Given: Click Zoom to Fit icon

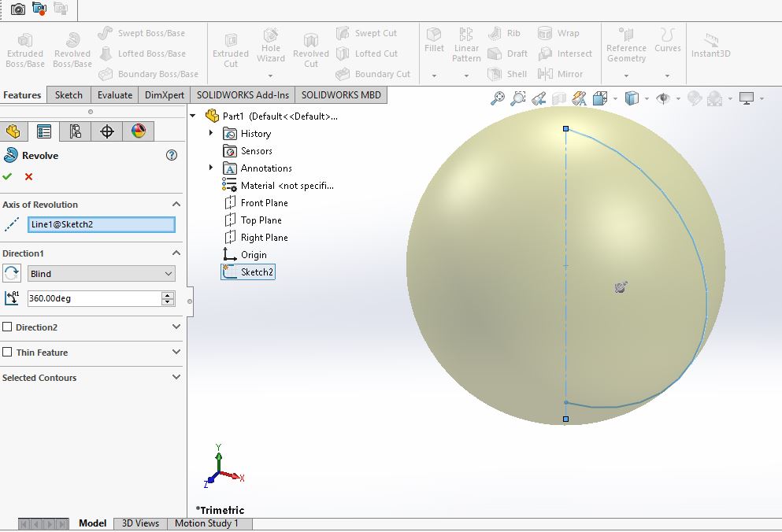Looking at the screenshot, I should tap(497, 98).
